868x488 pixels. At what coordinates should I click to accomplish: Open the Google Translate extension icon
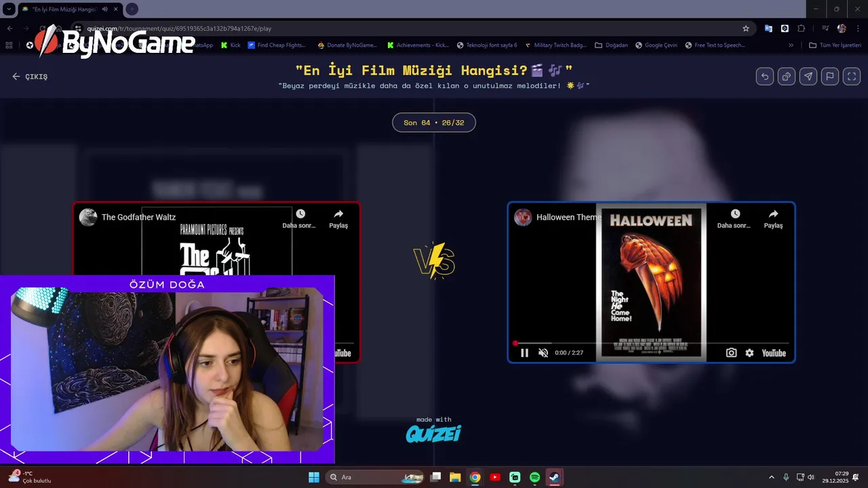(768, 28)
